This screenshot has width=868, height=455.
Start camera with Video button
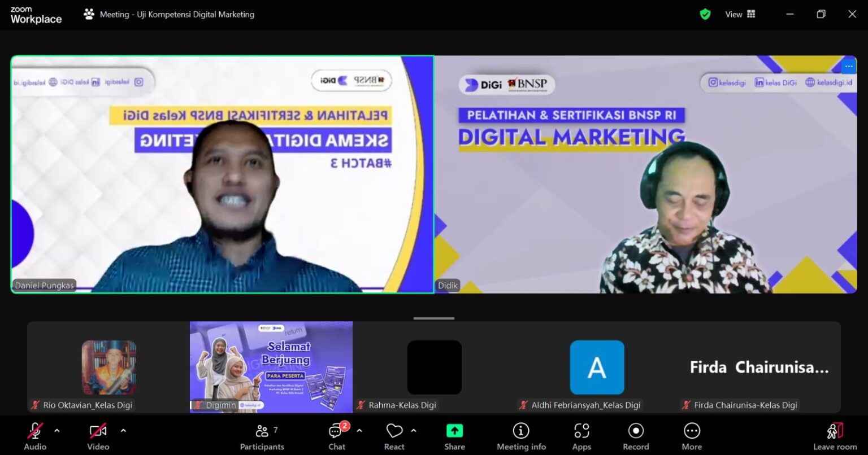[98, 436]
